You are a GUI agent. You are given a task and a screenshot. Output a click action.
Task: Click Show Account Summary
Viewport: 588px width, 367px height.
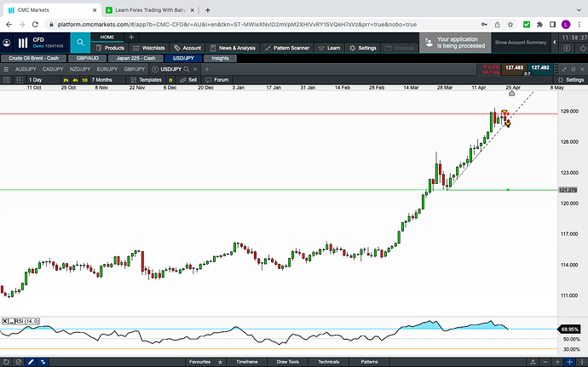click(x=521, y=42)
